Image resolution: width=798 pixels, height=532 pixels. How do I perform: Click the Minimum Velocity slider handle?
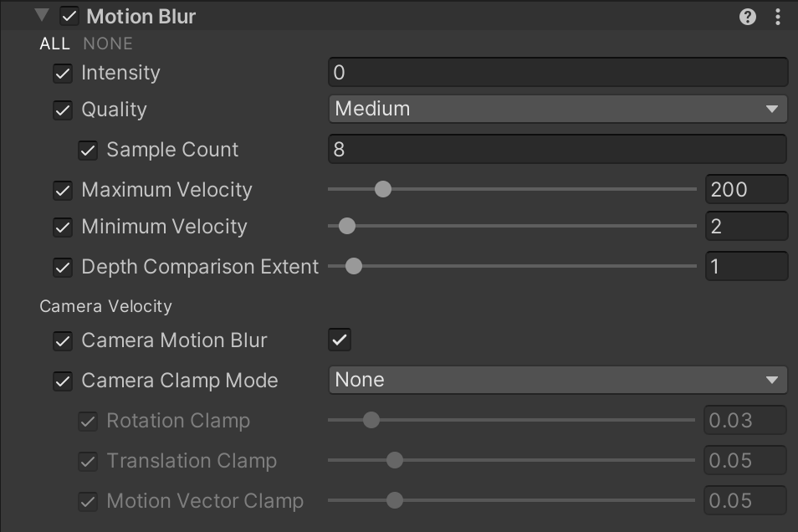(x=347, y=226)
